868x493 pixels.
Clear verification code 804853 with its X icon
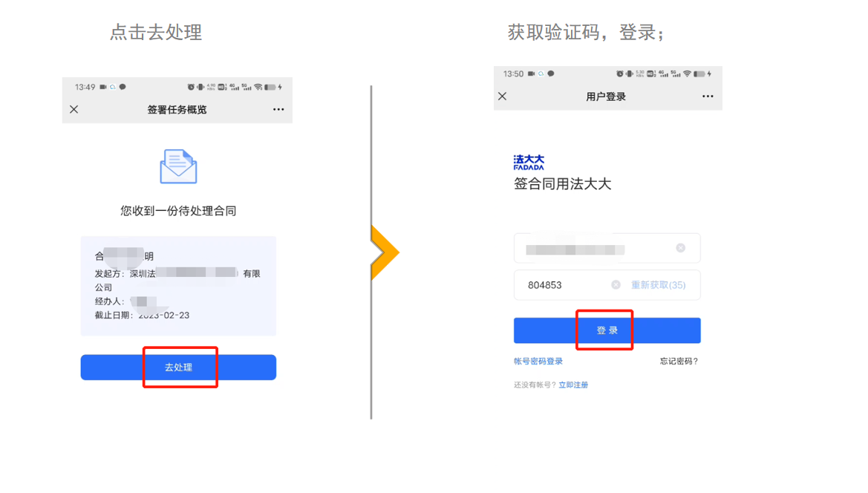[616, 284]
